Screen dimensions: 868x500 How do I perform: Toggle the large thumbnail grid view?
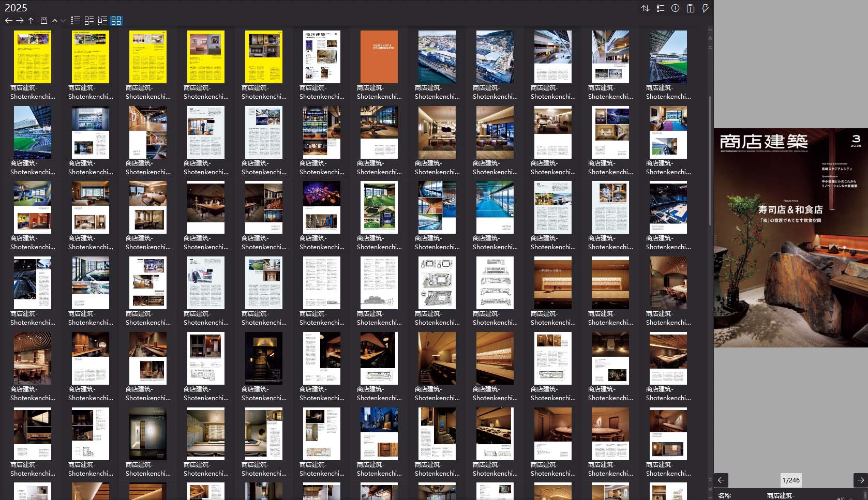coord(116,21)
